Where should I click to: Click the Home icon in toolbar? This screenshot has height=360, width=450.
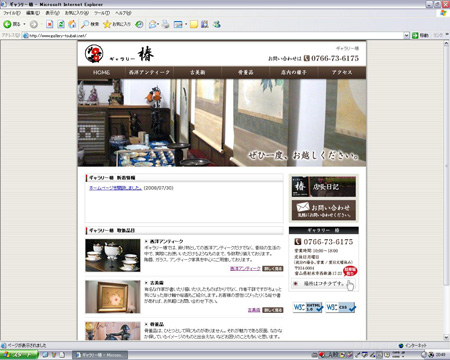tap(72, 24)
